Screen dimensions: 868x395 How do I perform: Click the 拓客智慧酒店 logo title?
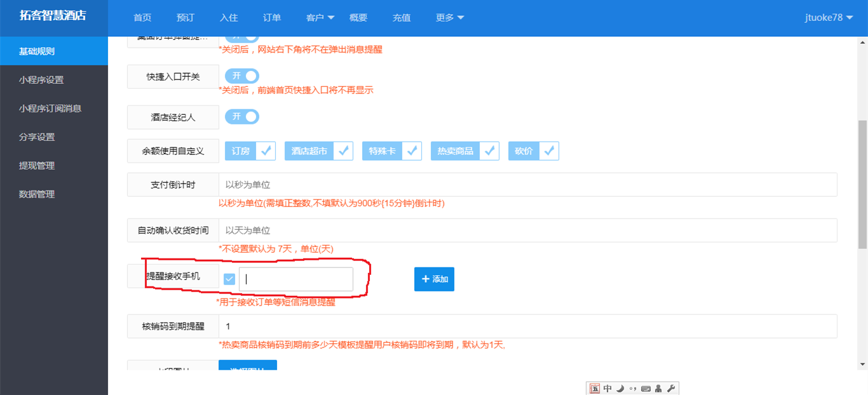click(53, 16)
